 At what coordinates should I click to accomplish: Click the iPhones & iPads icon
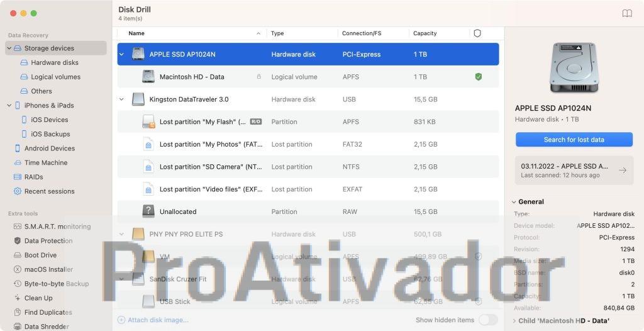(17, 106)
